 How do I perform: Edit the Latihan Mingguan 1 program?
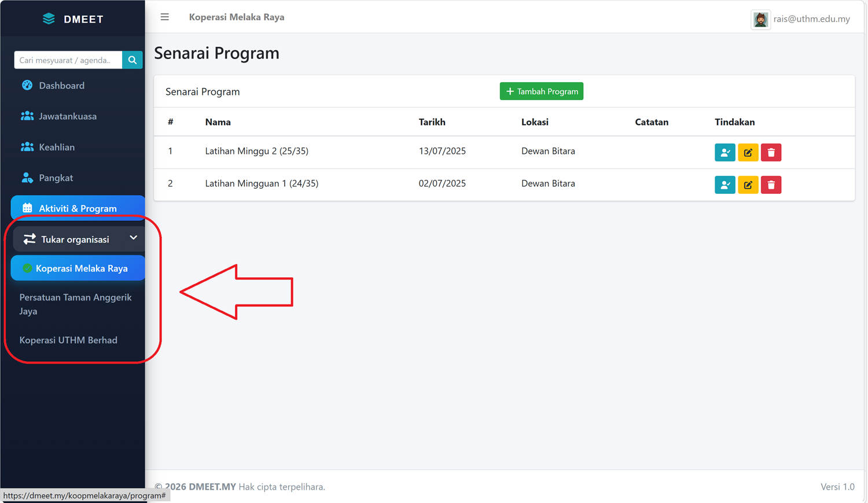pyautogui.click(x=748, y=185)
